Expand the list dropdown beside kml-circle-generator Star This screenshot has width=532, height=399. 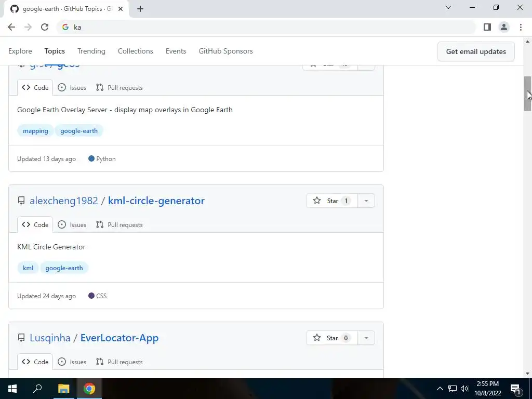[366, 201]
